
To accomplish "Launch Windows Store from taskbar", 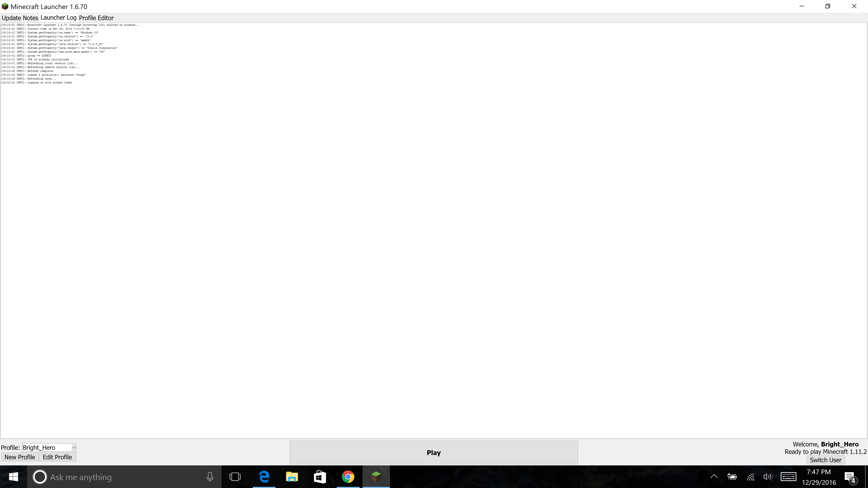I will coord(320,477).
